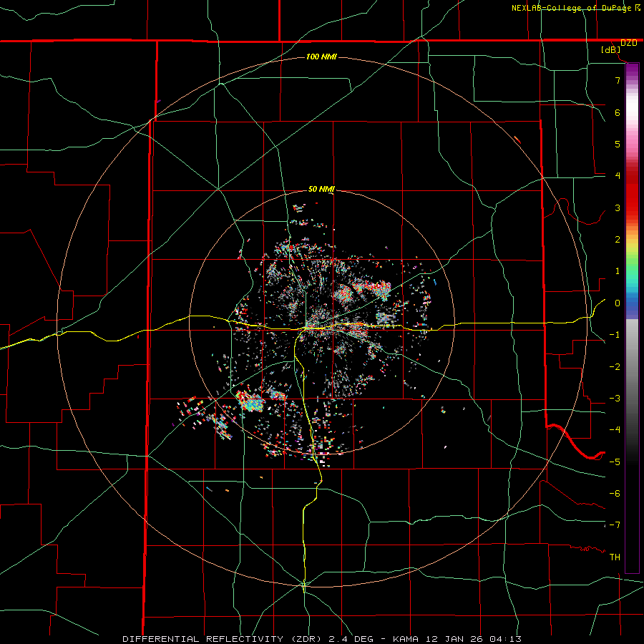
Task: Click the 3 value on the scale
Action: pyautogui.click(x=618, y=208)
